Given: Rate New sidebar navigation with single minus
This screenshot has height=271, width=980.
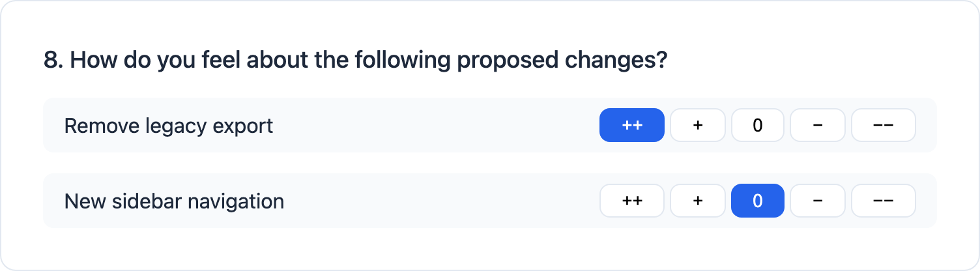Looking at the screenshot, I should point(817,201).
